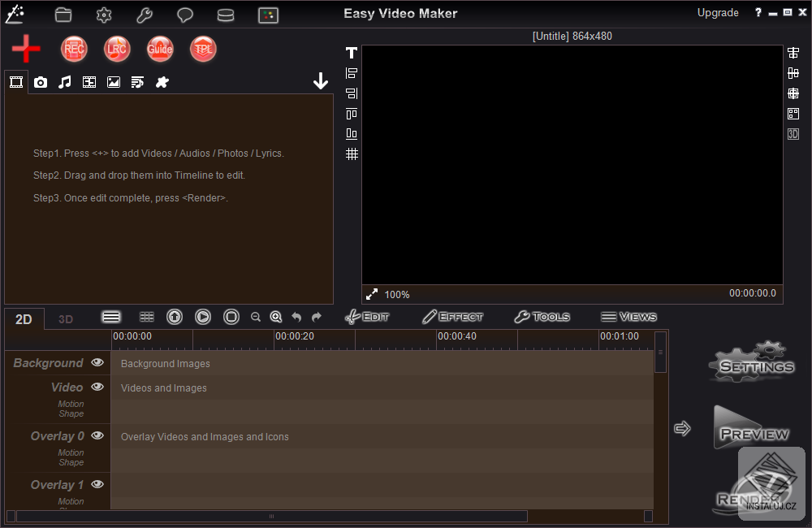Image resolution: width=812 pixels, height=528 pixels.
Task: Click the 00:00:20 timeline ruler mark
Action: (295, 336)
